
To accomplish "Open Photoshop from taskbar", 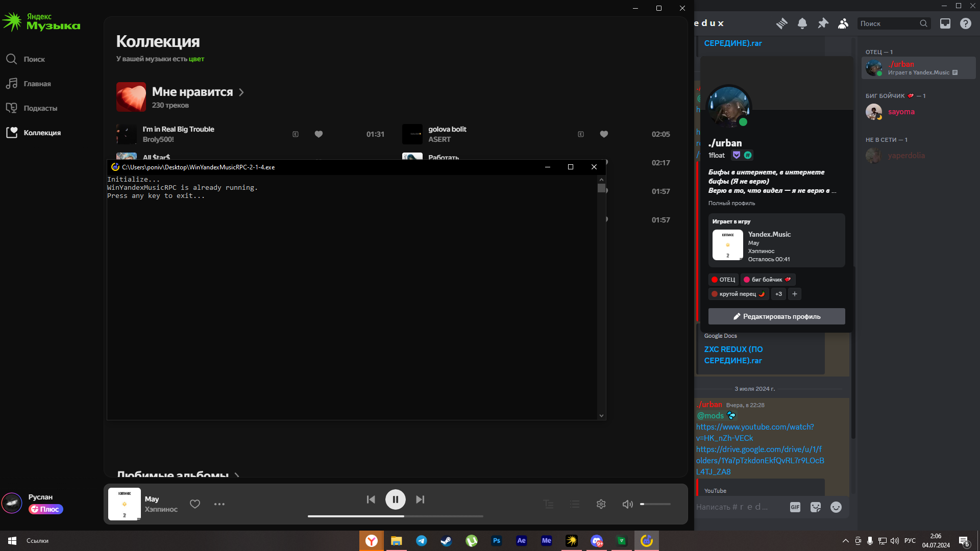I will click(x=497, y=541).
